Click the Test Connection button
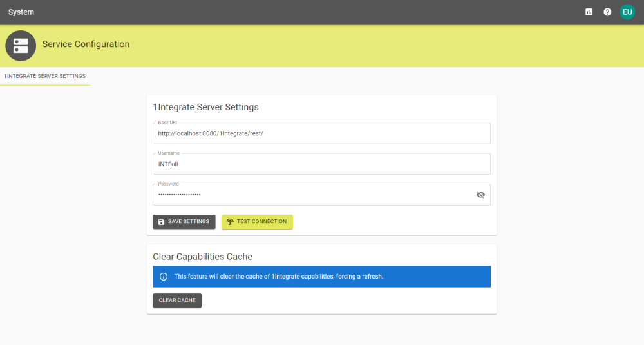Image resolution: width=644 pixels, height=345 pixels. [257, 222]
